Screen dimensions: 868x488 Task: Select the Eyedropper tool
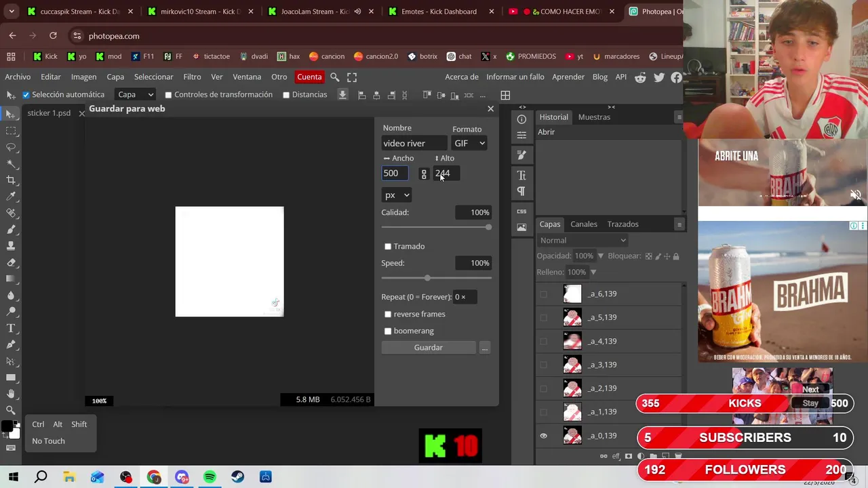11,197
